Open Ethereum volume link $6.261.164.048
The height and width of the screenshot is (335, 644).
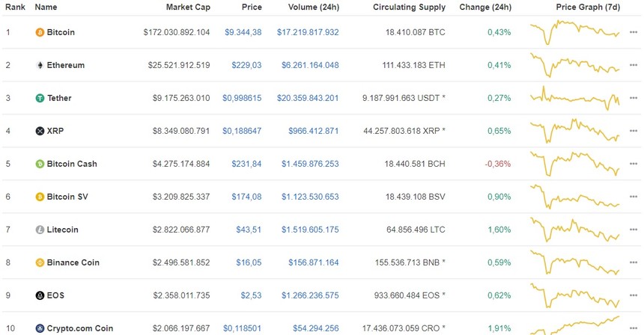310,65
